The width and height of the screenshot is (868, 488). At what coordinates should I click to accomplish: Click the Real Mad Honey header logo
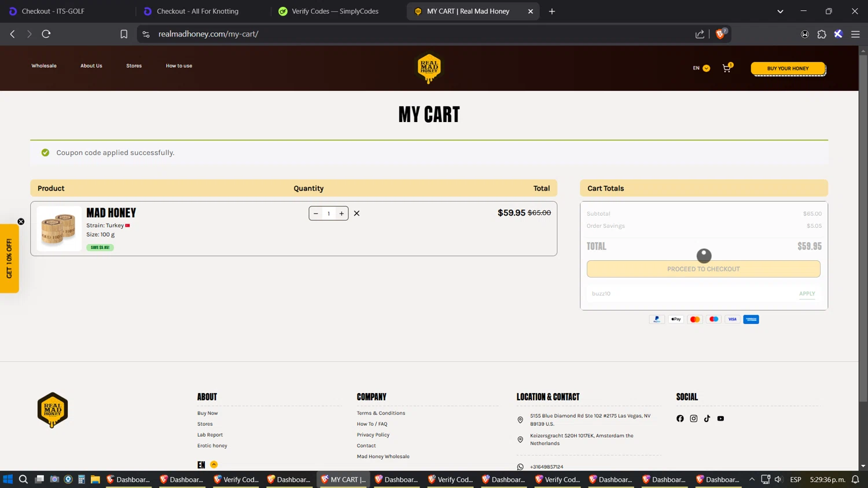click(429, 68)
